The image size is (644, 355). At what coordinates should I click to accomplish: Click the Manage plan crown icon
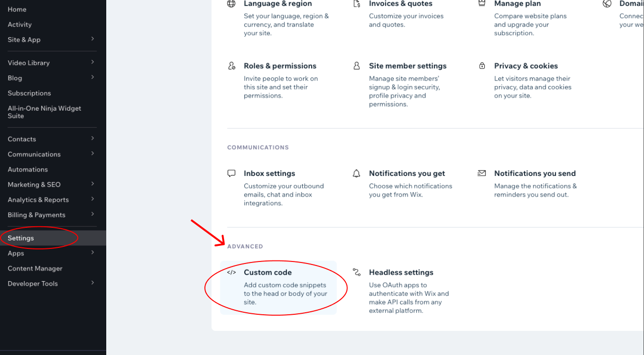[482, 3]
